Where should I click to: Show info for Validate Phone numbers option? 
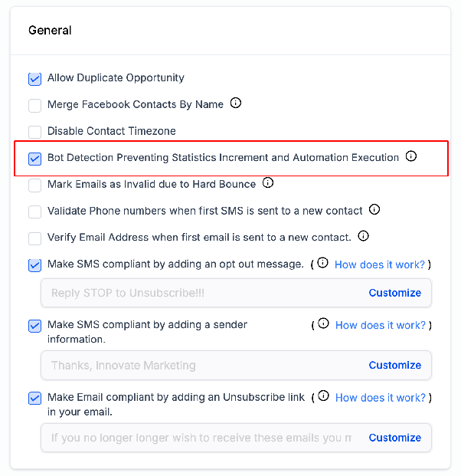[x=374, y=209]
